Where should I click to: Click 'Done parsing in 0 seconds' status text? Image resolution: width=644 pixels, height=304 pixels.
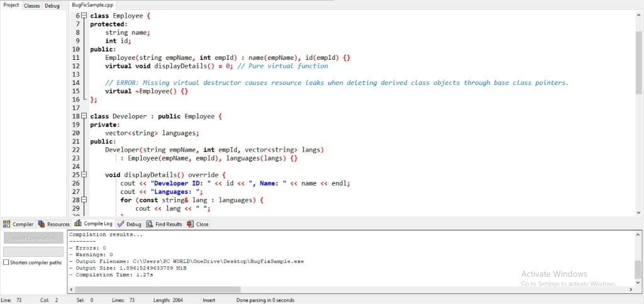[265, 300]
